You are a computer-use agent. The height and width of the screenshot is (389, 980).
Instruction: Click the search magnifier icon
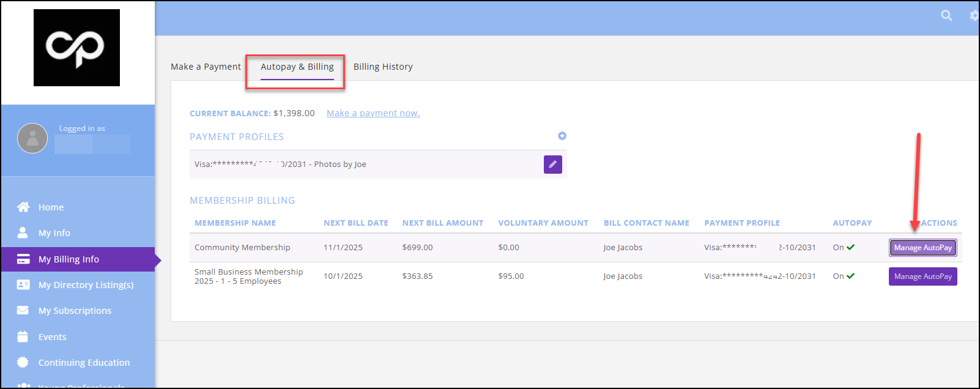(946, 16)
